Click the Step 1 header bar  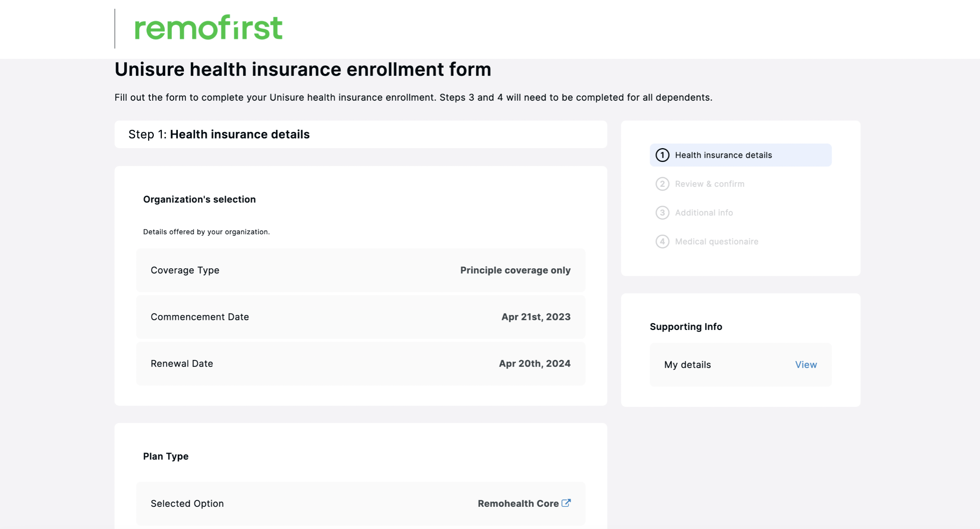(360, 134)
